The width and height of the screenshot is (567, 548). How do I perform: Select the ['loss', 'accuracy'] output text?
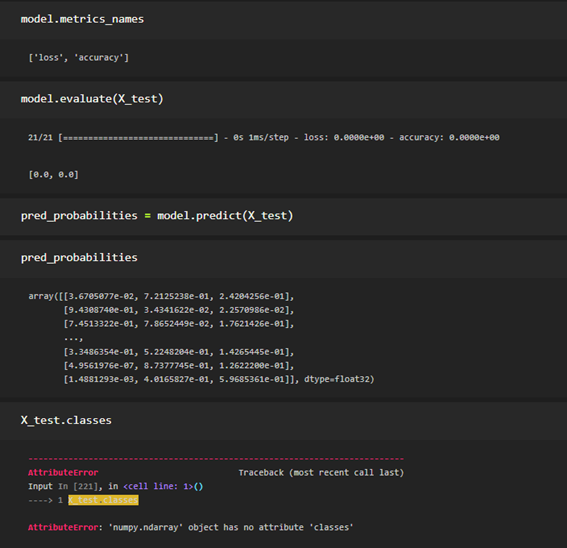78,58
